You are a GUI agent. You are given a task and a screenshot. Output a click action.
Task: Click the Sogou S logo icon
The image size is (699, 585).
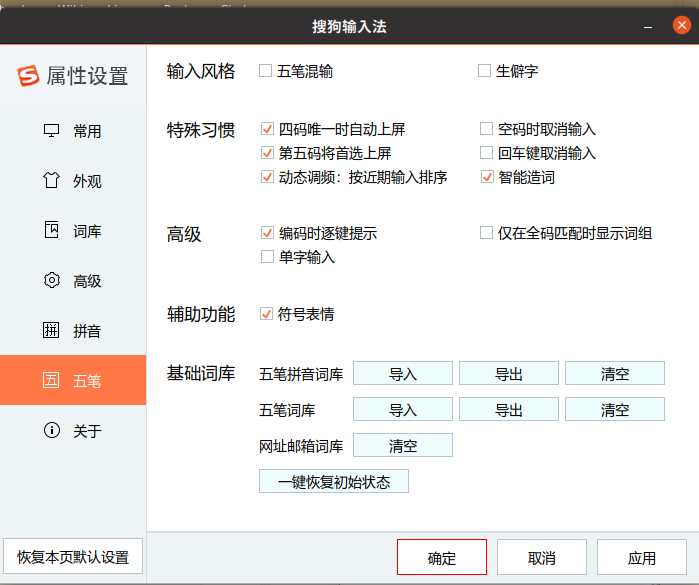[28, 76]
